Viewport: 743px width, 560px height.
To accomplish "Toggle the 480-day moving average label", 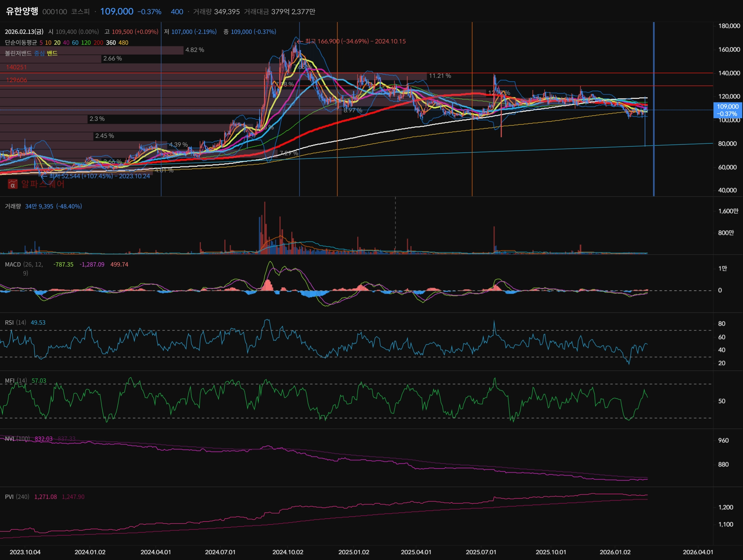I will pos(123,43).
